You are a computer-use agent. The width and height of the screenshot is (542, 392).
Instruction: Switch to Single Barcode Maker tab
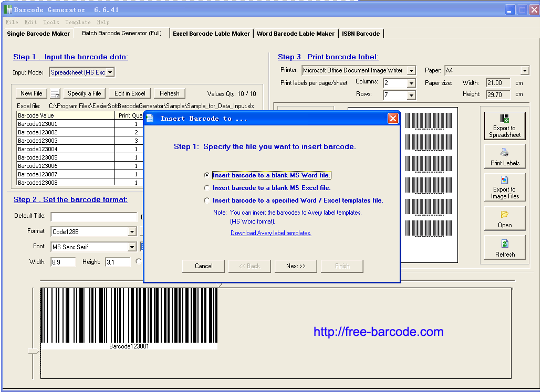[x=38, y=34]
